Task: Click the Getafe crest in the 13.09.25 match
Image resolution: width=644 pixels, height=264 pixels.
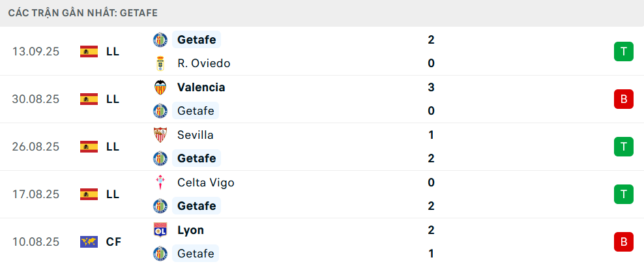Action: pos(160,40)
